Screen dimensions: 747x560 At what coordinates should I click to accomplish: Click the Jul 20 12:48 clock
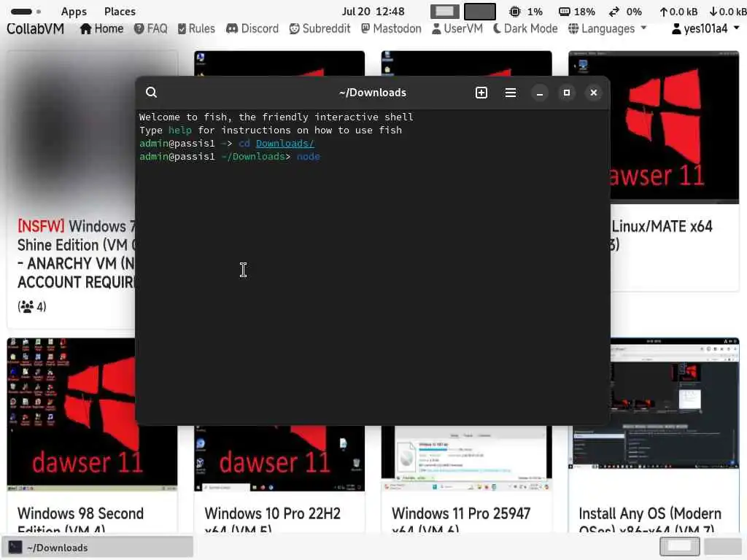(x=373, y=12)
